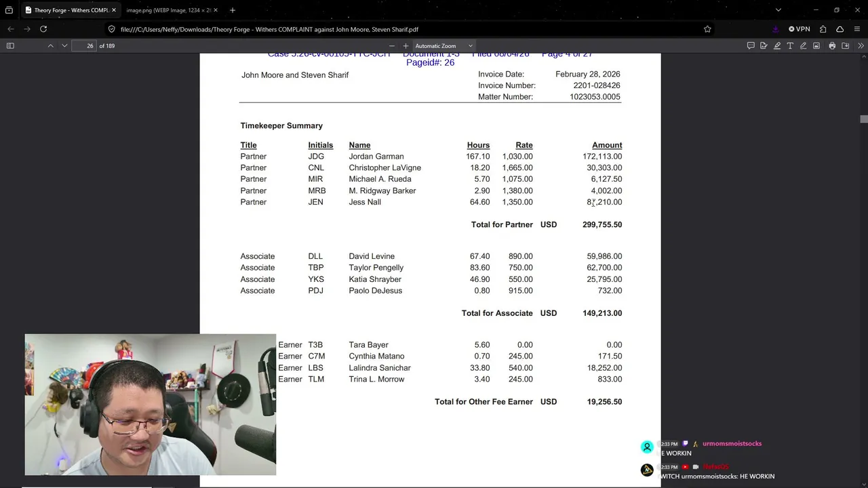Image resolution: width=868 pixels, height=488 pixels.
Task: Go to the next PDF page
Action: 64,45
